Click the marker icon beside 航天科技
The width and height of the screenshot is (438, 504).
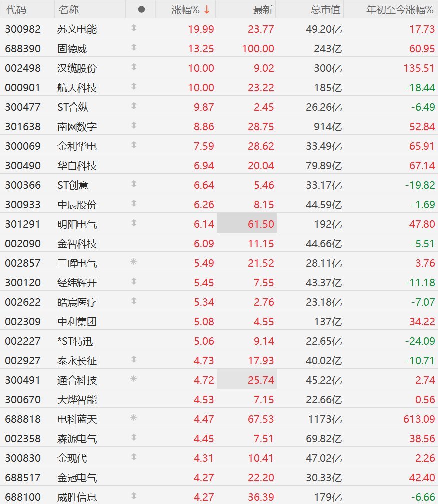[134, 87]
